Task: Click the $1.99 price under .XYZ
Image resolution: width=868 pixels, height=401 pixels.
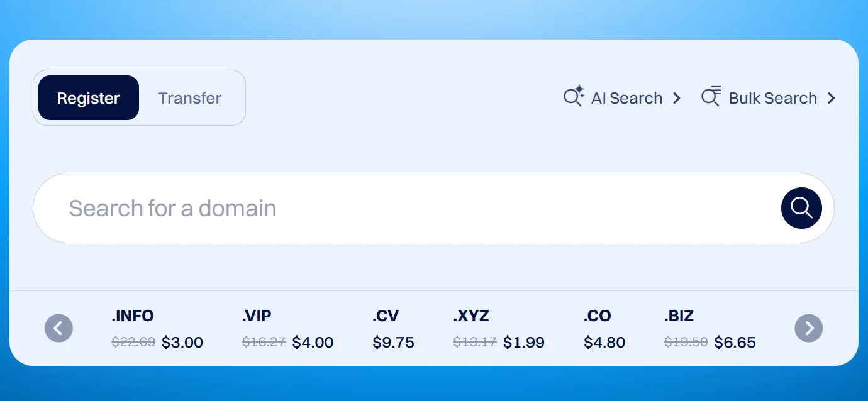Action: click(x=524, y=343)
